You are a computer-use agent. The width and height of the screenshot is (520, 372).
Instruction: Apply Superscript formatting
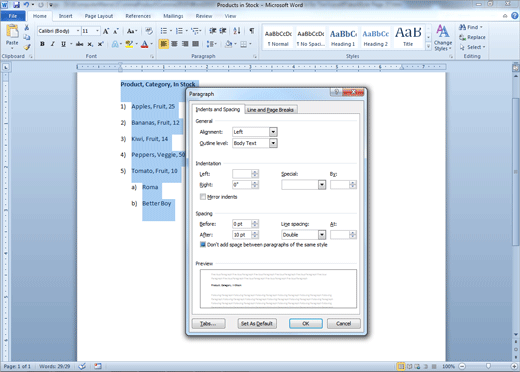click(x=100, y=44)
